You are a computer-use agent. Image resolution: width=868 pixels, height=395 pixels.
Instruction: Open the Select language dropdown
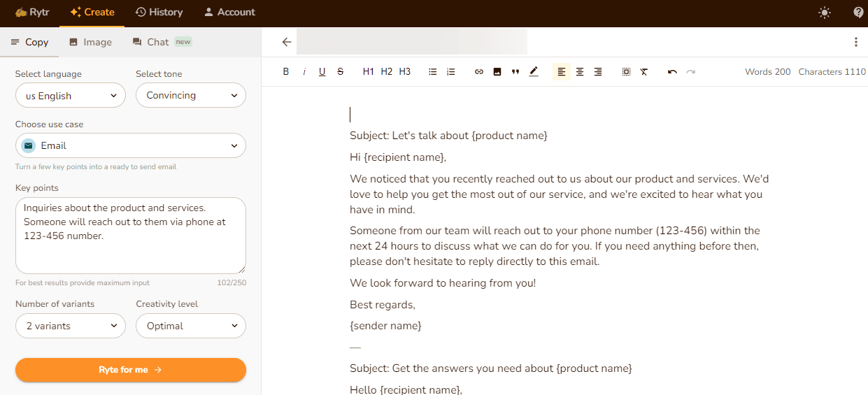[x=71, y=96]
